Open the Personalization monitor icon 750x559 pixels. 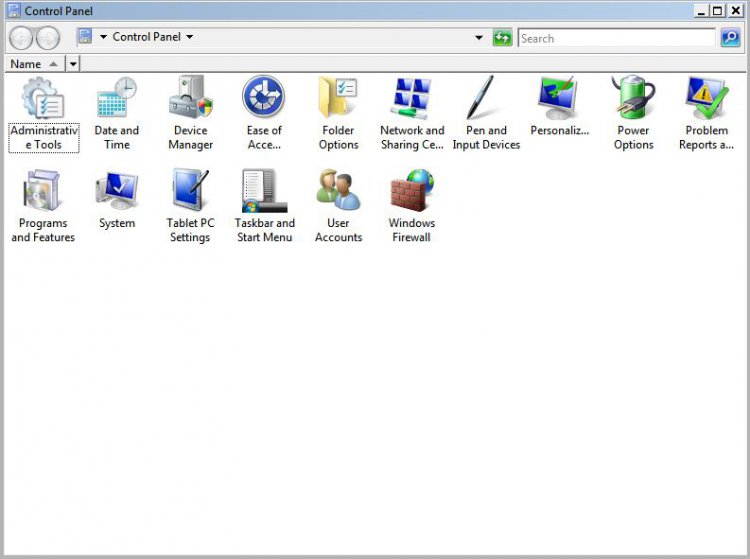click(x=558, y=98)
